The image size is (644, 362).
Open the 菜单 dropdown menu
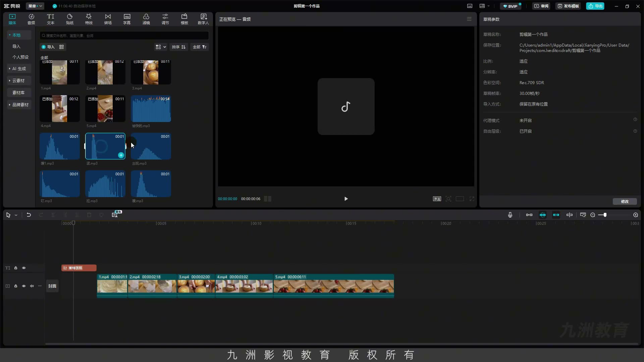coord(35,6)
